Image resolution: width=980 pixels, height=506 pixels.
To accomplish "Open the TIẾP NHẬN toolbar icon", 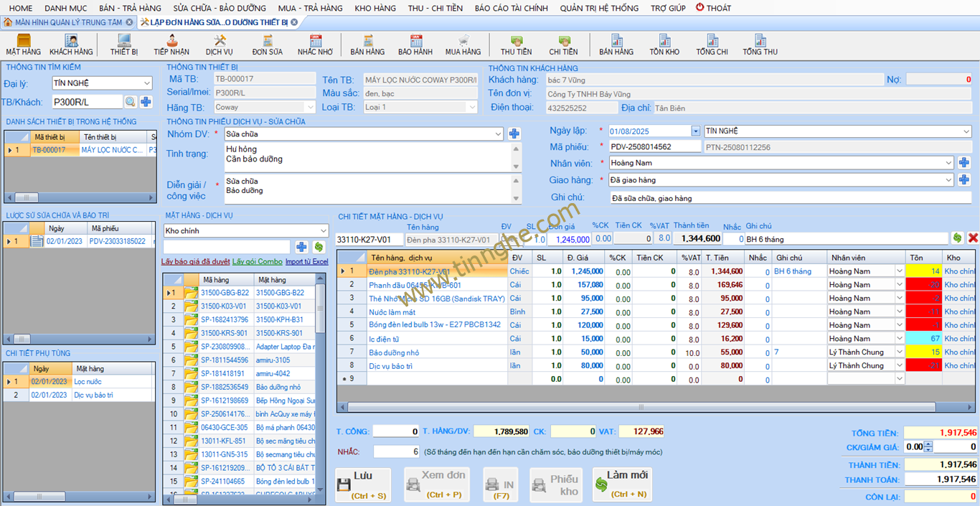I will (171, 44).
